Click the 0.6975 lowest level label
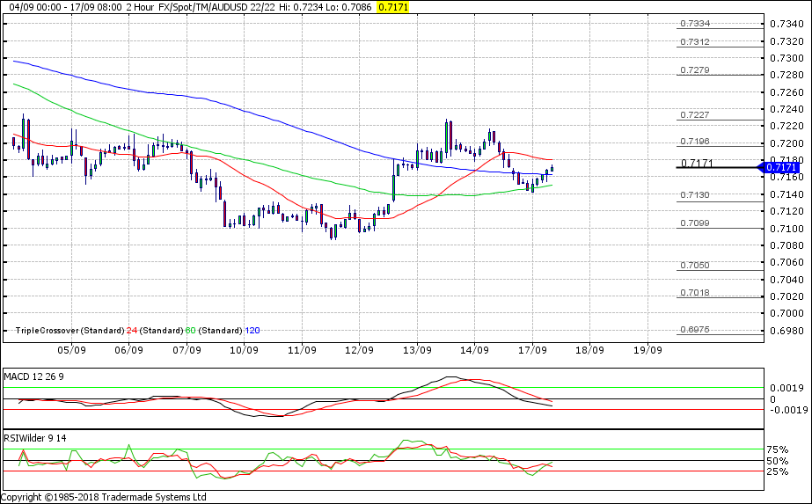Viewport: 812px width, 504px height. pos(695,330)
